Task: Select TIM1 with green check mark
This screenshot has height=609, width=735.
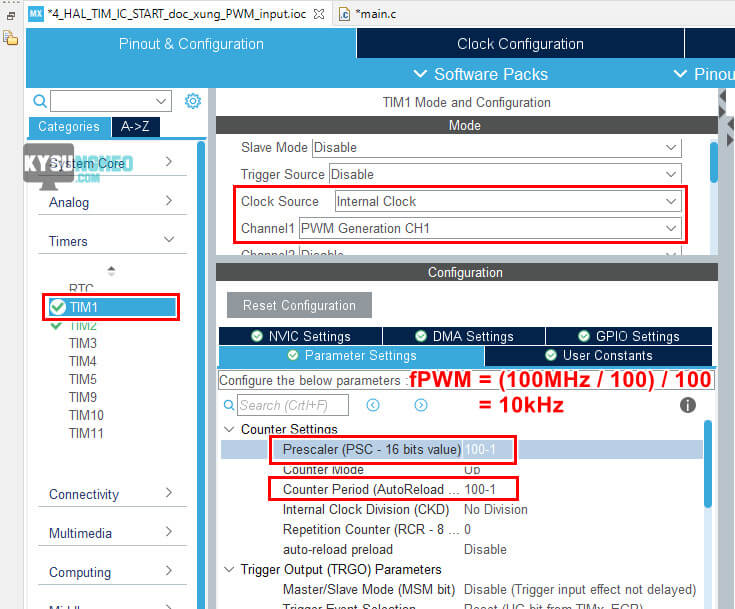Action: pos(84,307)
